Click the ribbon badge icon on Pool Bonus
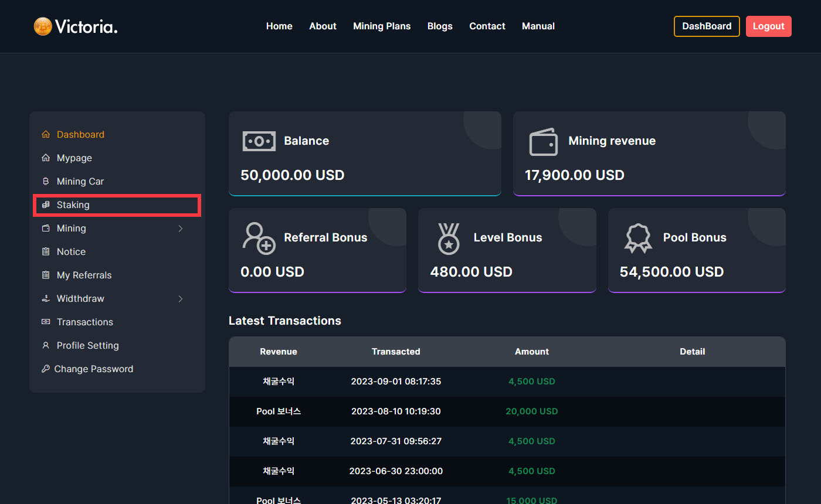The height and width of the screenshot is (504, 821). (638, 239)
